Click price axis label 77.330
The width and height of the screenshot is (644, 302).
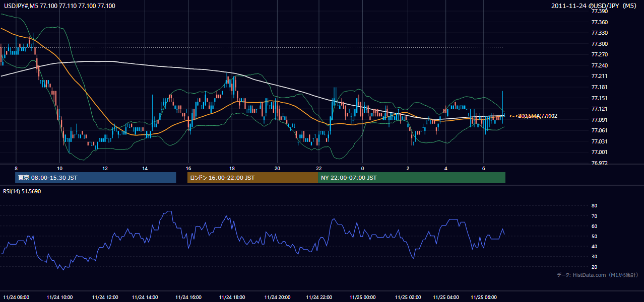[600, 33]
